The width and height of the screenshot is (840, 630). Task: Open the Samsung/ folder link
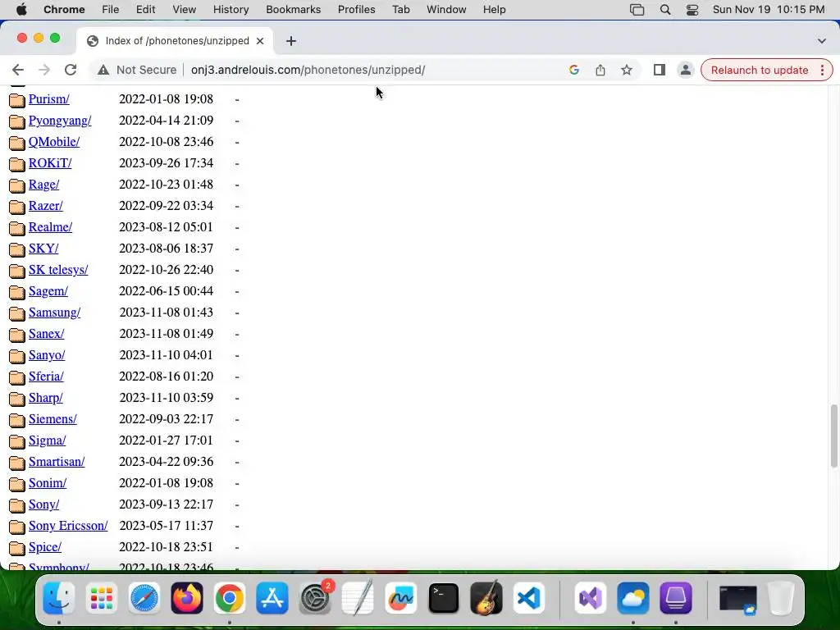54,313
